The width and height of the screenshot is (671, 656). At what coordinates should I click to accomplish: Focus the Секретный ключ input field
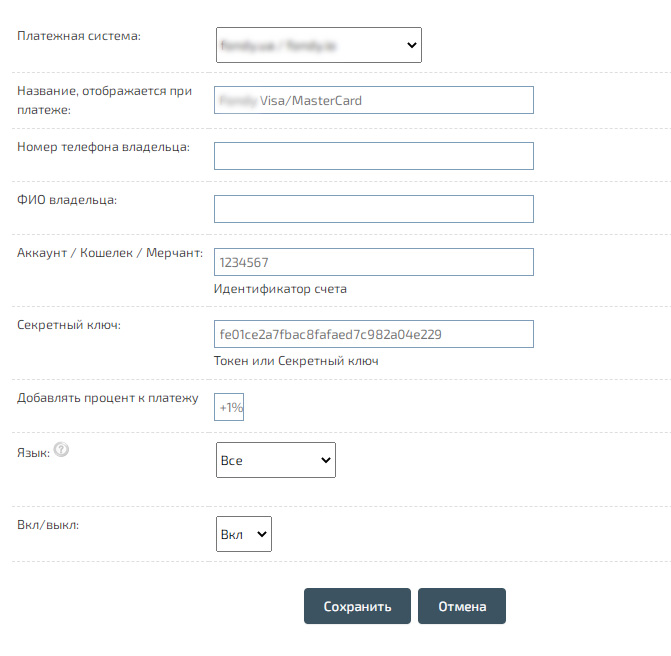(373, 334)
